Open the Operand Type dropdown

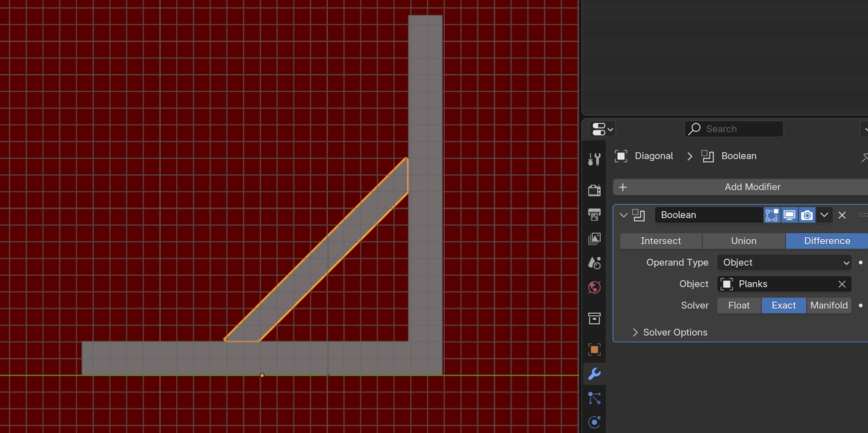tap(785, 262)
